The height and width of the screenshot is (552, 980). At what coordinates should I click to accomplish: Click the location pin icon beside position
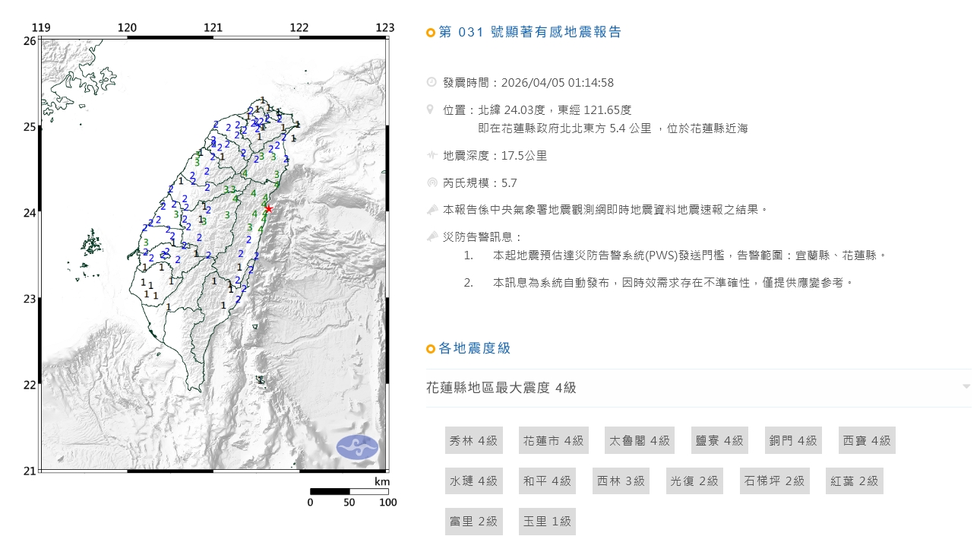[432, 109]
